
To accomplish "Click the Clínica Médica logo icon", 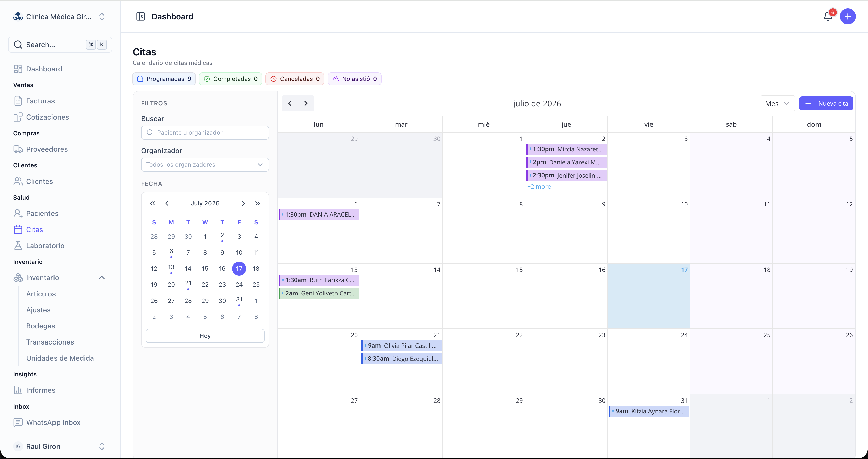I will (x=18, y=17).
